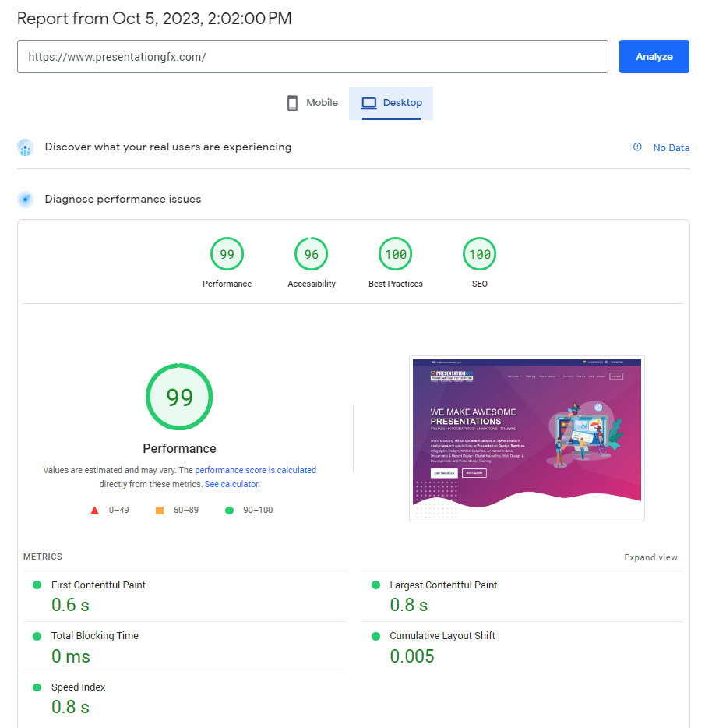The image size is (705, 728).
Task: Click the URL input field
Action: pos(312,57)
